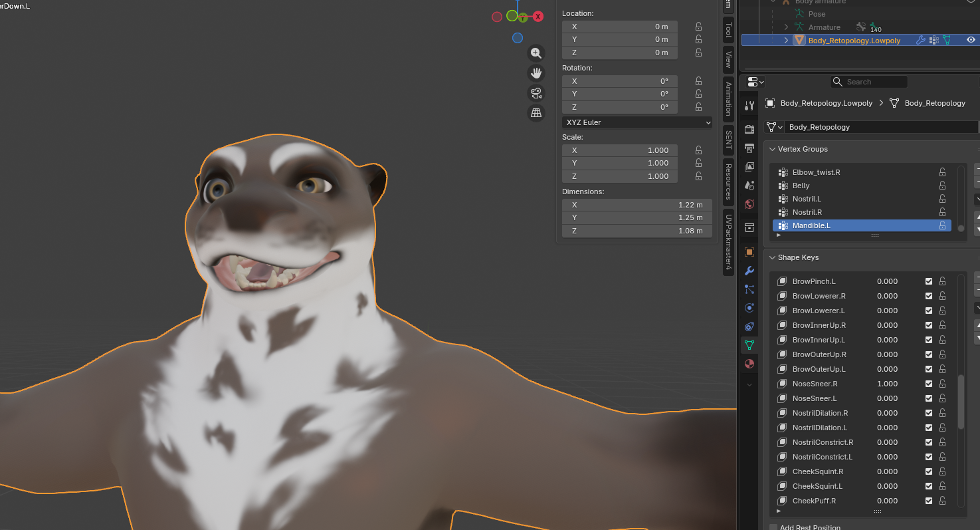Select the CheekSquint.L shape key
Viewport: 980px width, 530px height.
[x=817, y=486]
